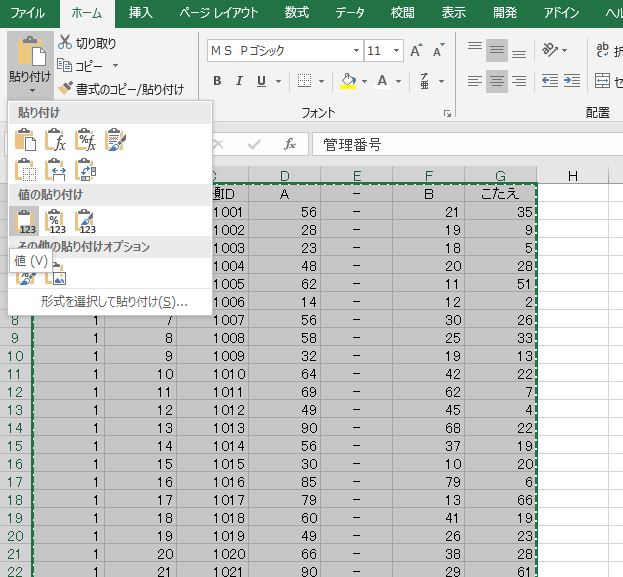623x577 pixels.
Task: Choose Paste (all) option icon
Action: pos(25,140)
